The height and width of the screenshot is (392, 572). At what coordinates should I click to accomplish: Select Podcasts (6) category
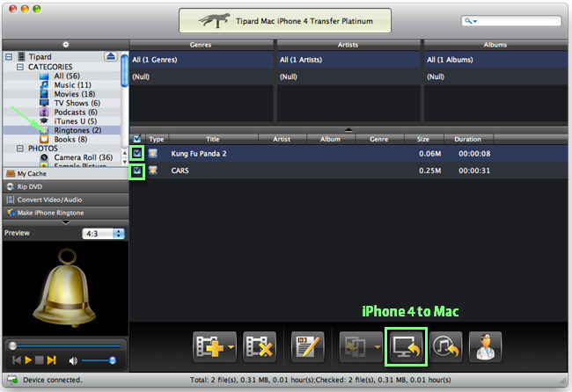pos(76,113)
